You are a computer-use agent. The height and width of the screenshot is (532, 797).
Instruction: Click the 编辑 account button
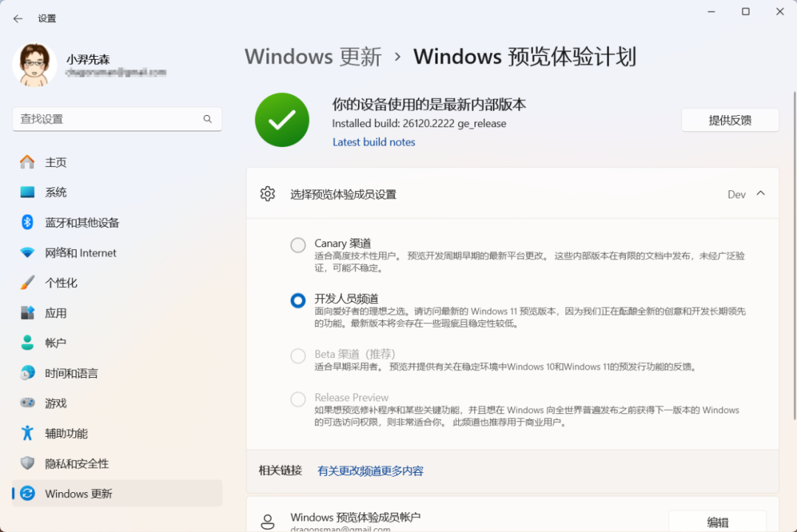pyautogui.click(x=717, y=522)
